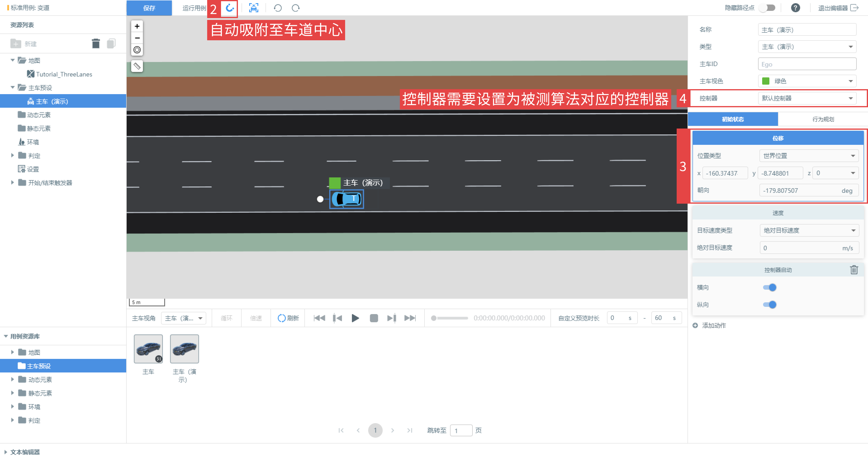Screen dimensions: 868x458
Task: Expand the 开始/结束触发器 folder
Action: point(12,182)
